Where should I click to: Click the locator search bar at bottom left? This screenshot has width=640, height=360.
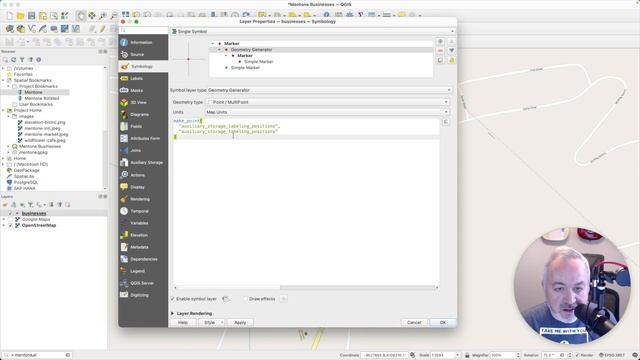pos(36,355)
